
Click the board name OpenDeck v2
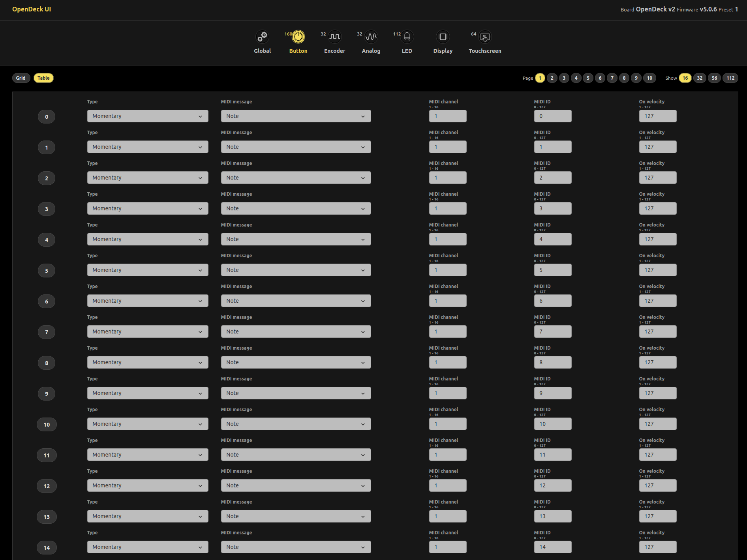655,9
